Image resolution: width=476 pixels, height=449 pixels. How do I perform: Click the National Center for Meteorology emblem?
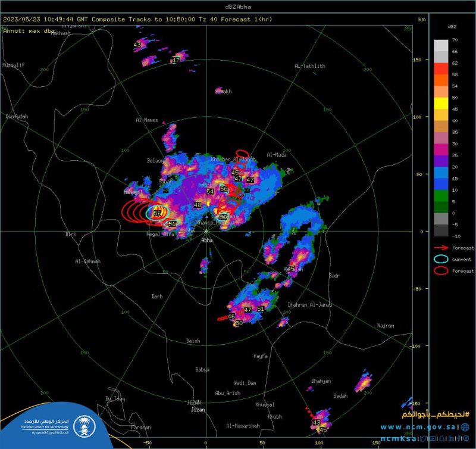[84, 426]
